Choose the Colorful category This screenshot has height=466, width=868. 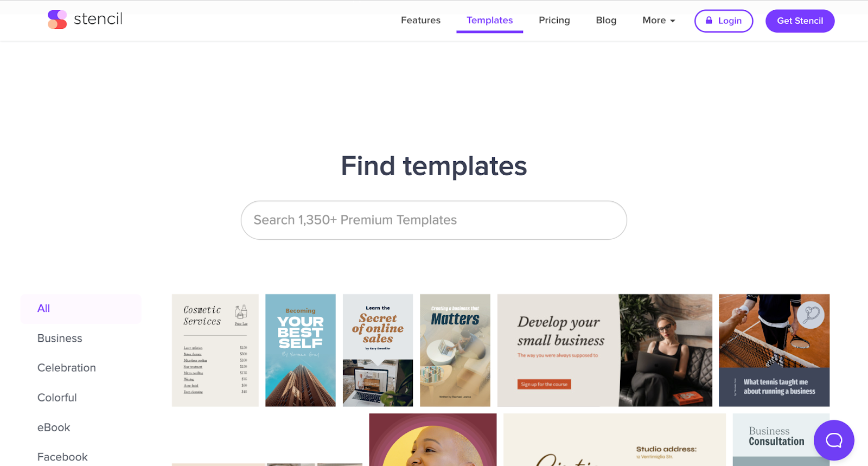[57, 398]
